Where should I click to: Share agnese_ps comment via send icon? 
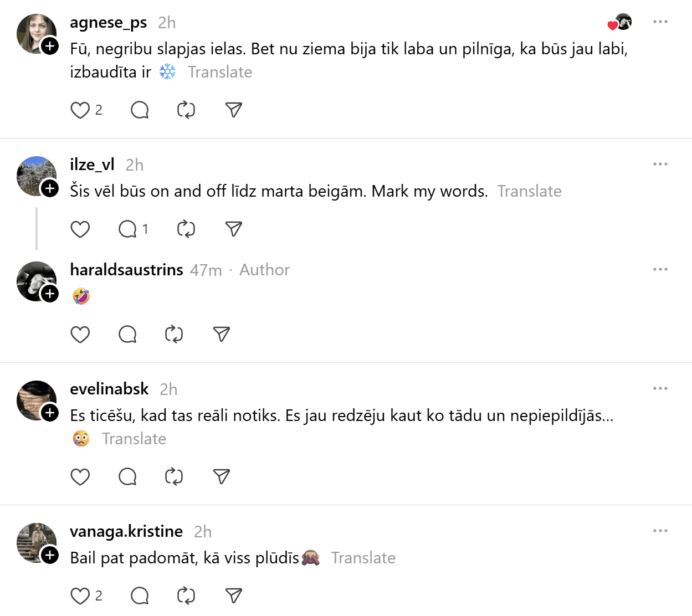click(x=234, y=110)
